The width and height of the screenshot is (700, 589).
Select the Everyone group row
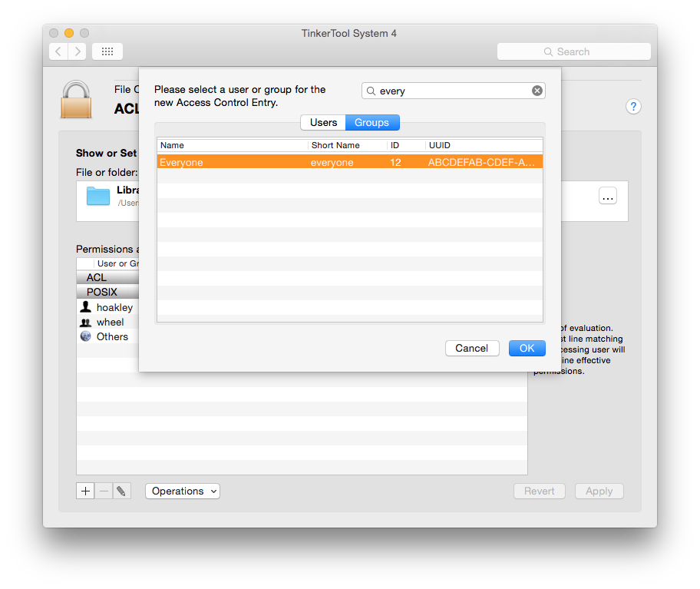[349, 162]
